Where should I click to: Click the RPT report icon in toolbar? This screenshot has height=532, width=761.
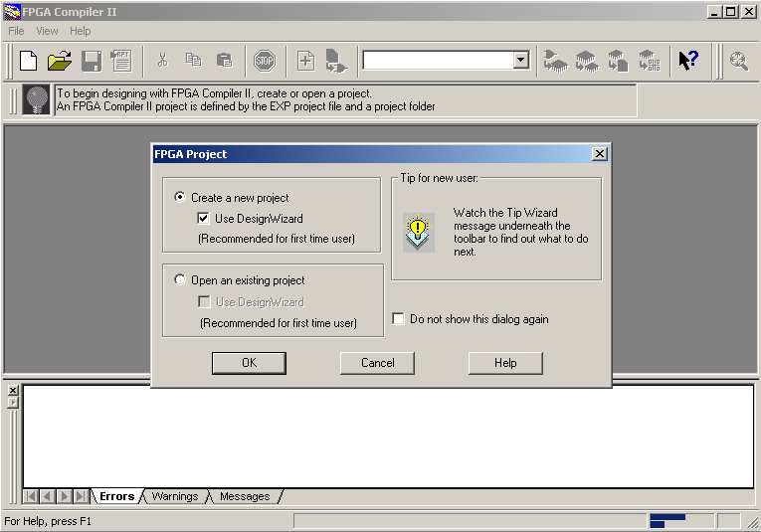coord(121,61)
